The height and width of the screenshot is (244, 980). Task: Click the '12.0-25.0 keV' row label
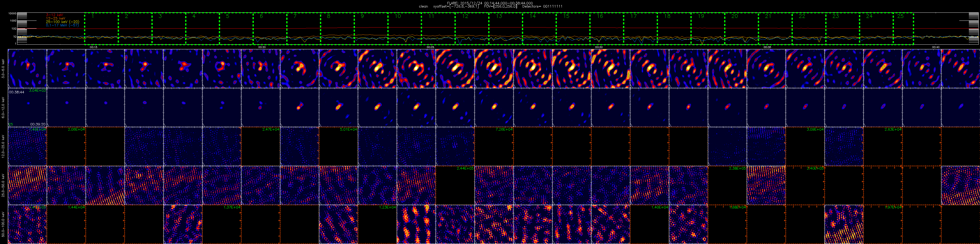tap(3, 146)
